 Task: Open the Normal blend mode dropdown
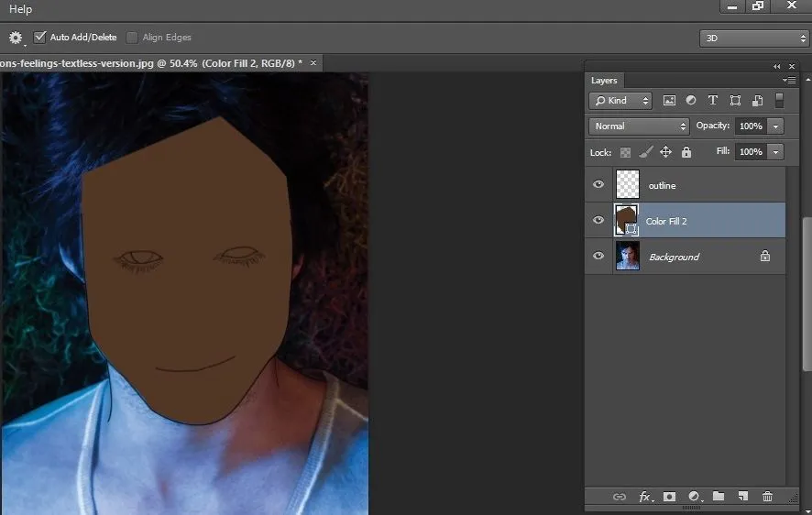coord(639,126)
